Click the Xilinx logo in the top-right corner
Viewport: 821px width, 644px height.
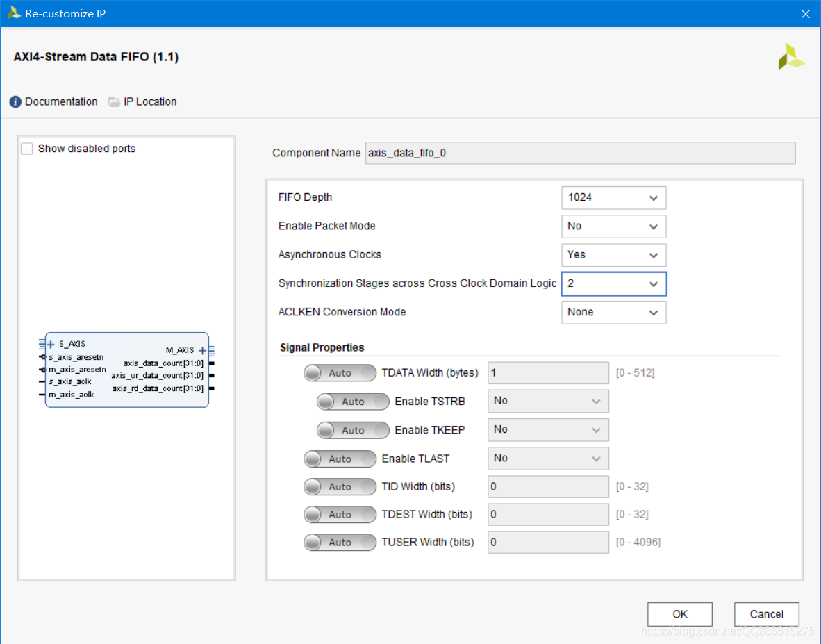click(791, 56)
